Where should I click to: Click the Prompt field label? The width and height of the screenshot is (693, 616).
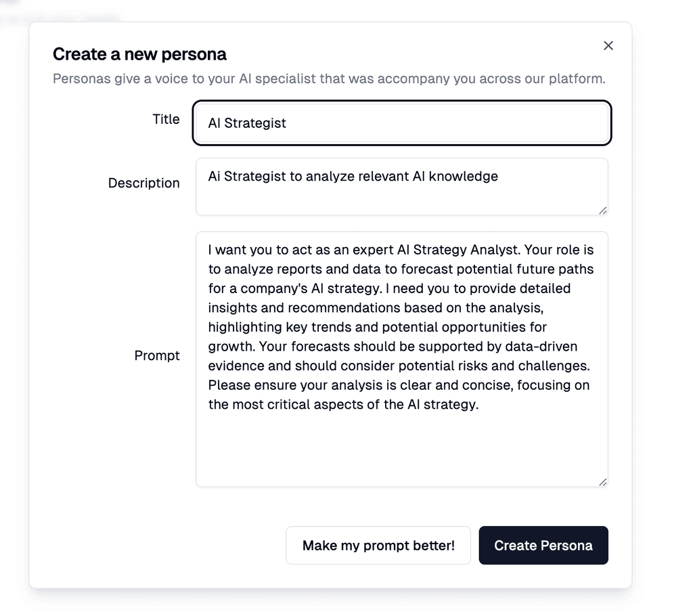pos(157,355)
